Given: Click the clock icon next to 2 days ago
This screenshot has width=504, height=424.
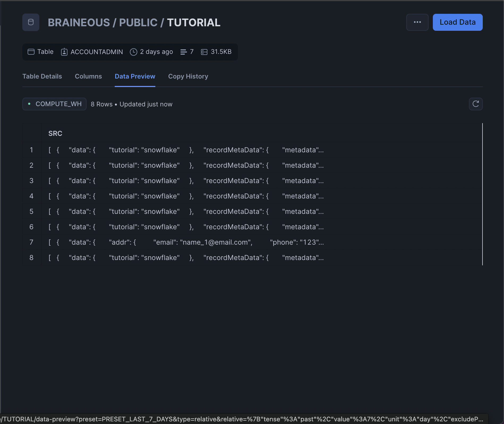Looking at the screenshot, I should click(x=133, y=52).
